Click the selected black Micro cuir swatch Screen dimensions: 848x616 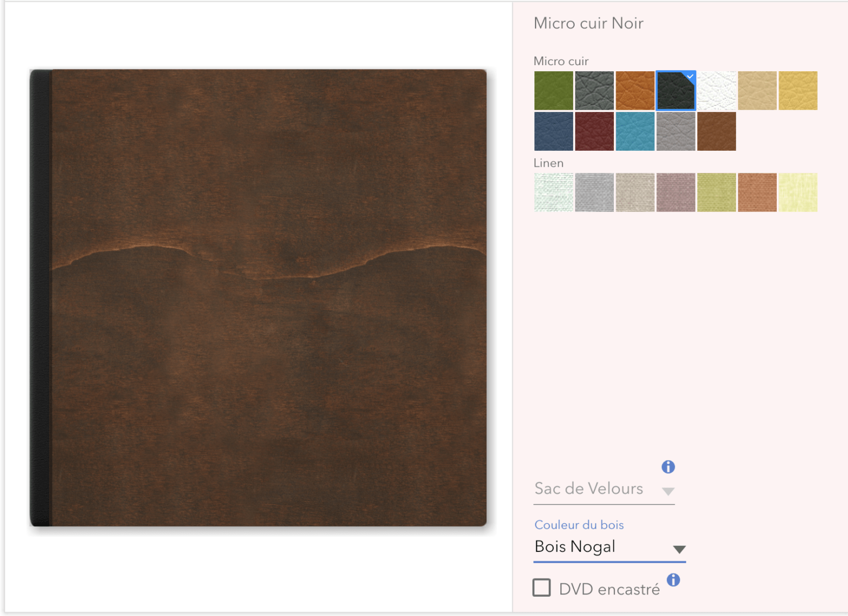(x=676, y=91)
